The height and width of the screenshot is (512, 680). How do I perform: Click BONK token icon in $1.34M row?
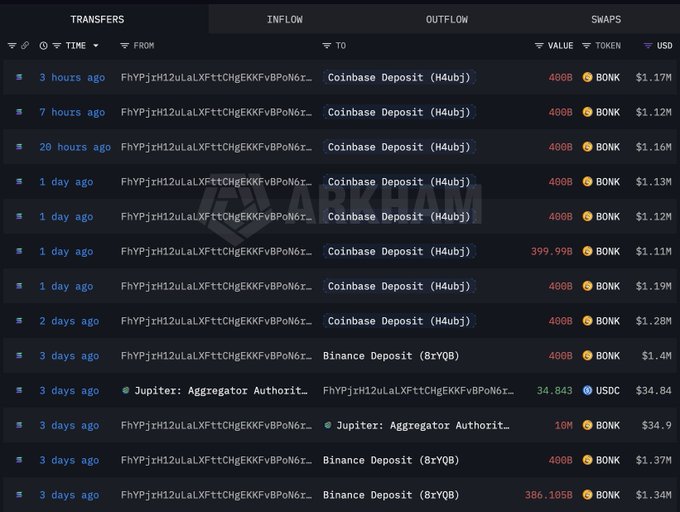pos(587,495)
